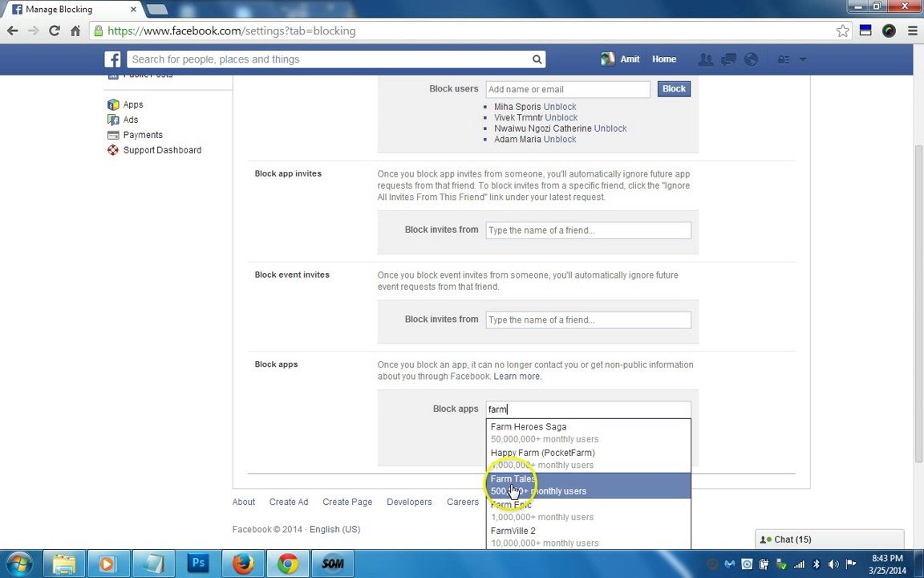Open the SOM app in taskbar
924x578 pixels.
click(332, 564)
